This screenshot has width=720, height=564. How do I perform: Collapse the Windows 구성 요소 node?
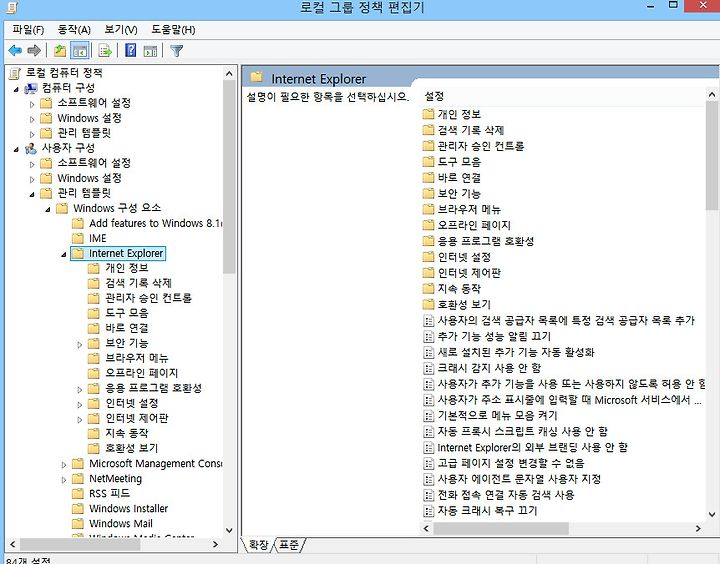48,209
